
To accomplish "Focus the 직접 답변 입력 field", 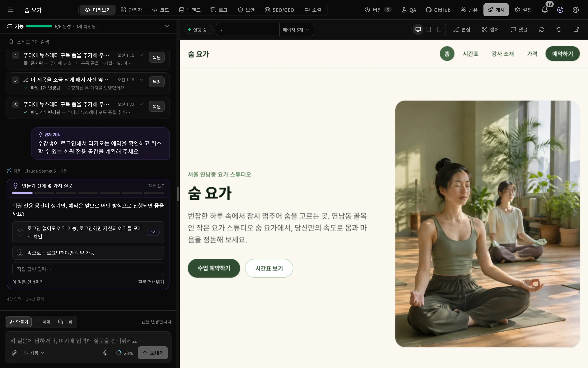I will pos(88,269).
